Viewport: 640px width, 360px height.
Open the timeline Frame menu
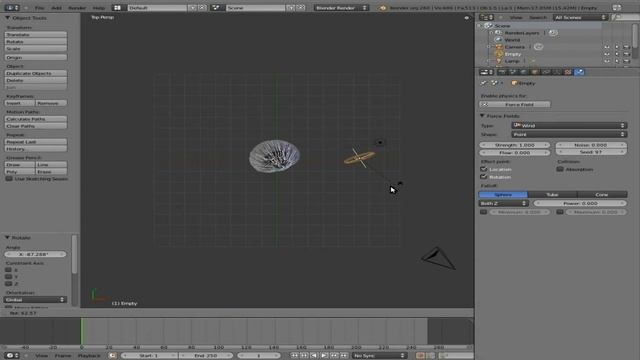point(63,356)
